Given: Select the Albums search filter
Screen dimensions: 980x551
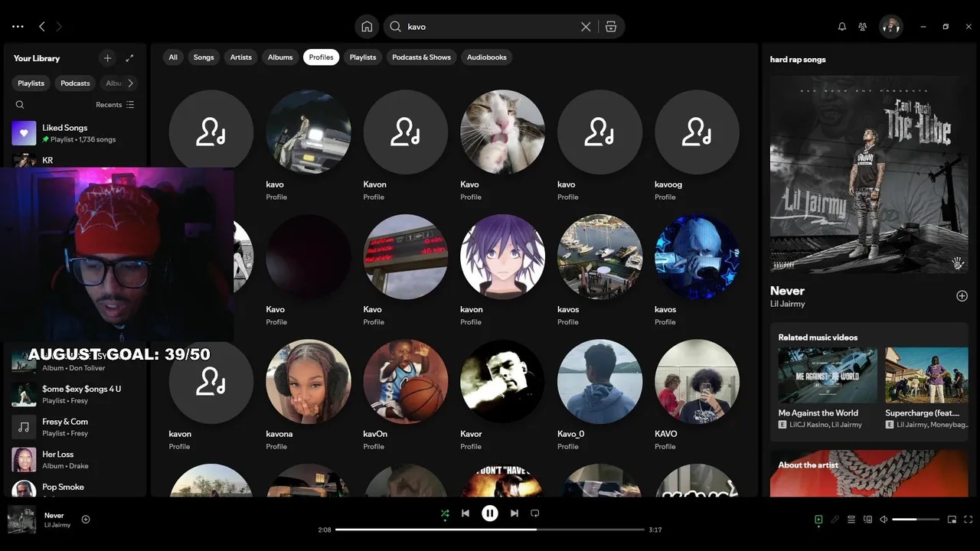Looking at the screenshot, I should tap(280, 57).
